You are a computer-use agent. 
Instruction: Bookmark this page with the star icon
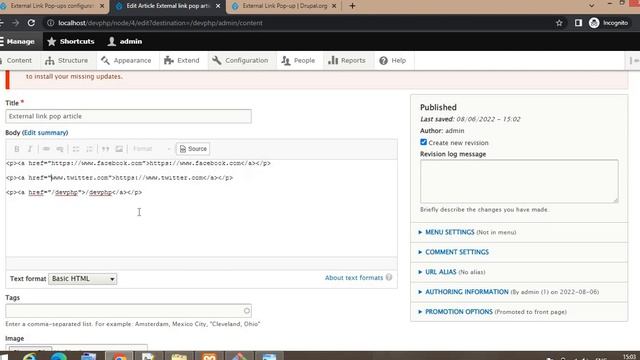[559, 23]
